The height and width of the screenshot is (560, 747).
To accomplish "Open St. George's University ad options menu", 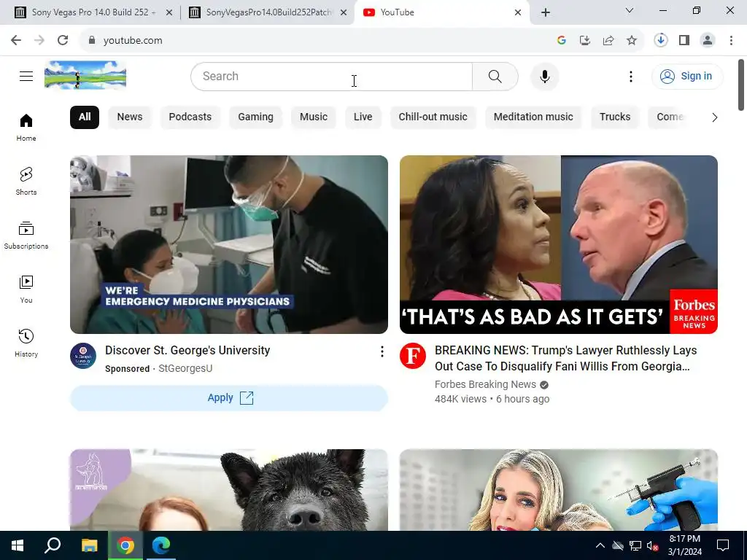I will [x=382, y=351].
